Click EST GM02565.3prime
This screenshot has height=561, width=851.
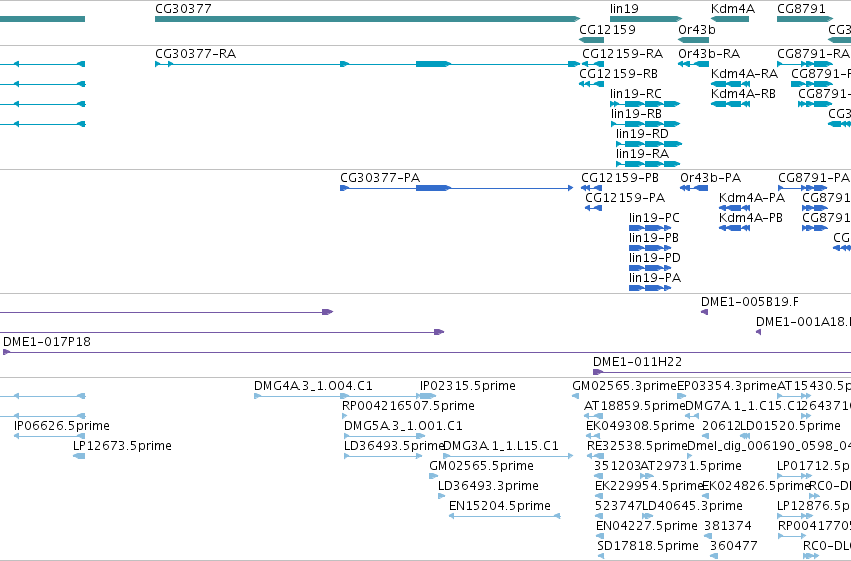click(625, 386)
